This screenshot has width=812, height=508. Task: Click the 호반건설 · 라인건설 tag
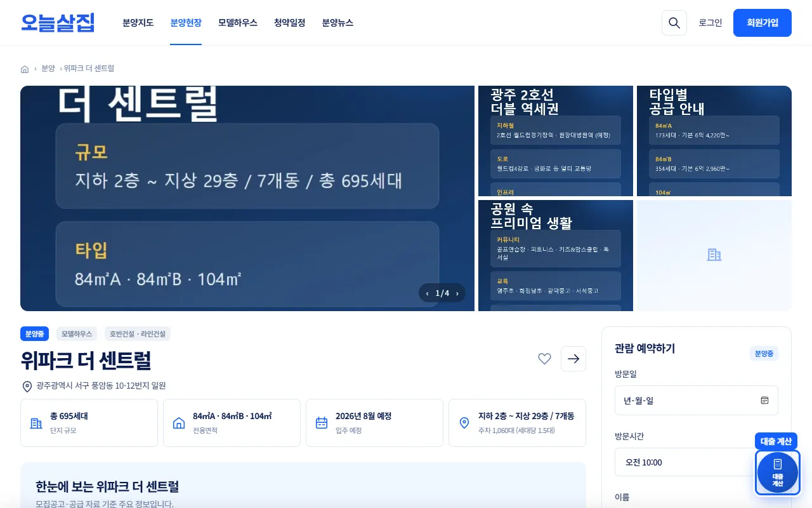coord(138,334)
